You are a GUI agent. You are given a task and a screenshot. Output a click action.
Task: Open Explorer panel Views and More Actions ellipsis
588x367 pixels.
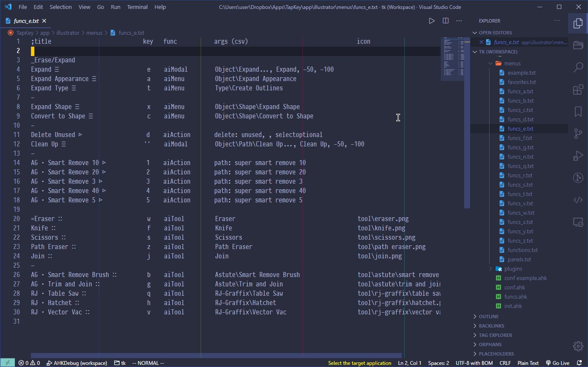(x=557, y=21)
